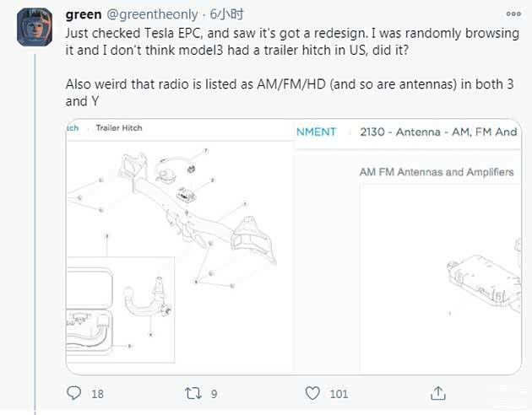Click "2130 - Antenna - AM, FM And" tab
Image resolution: width=532 pixels, height=415 pixels.
[x=437, y=132]
